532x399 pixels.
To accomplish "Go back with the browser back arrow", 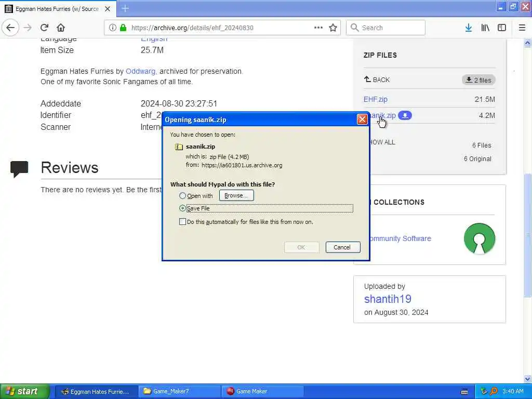I will pos(10,28).
